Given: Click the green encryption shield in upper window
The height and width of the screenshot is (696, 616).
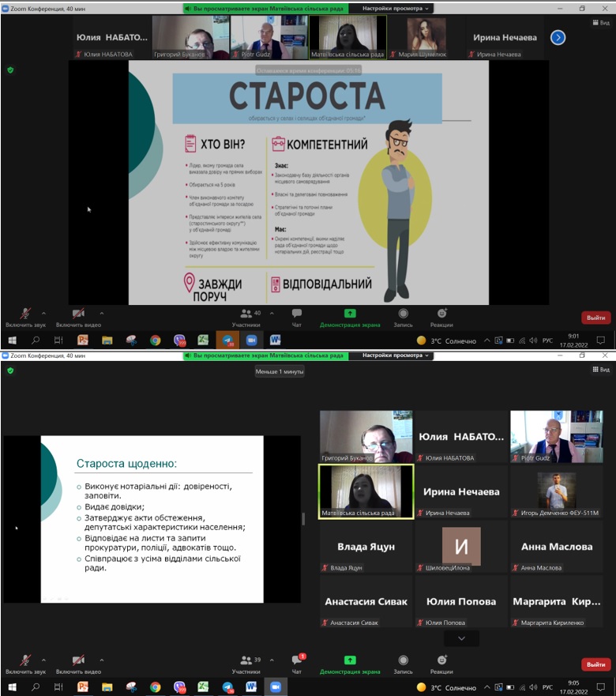Looking at the screenshot, I should pos(10,70).
